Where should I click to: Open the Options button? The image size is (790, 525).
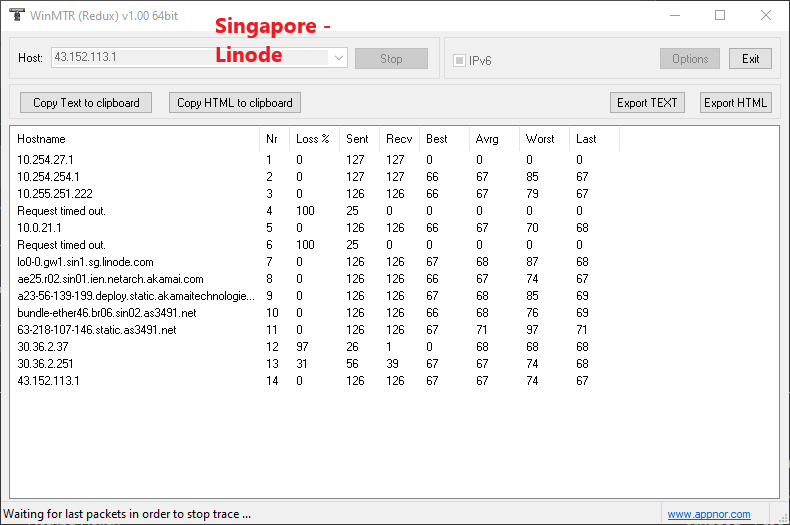pyautogui.click(x=690, y=59)
